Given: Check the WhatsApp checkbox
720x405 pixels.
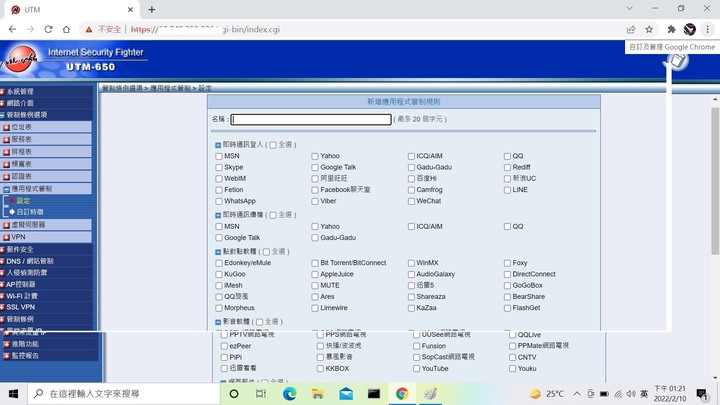Looking at the screenshot, I should pos(219,201).
